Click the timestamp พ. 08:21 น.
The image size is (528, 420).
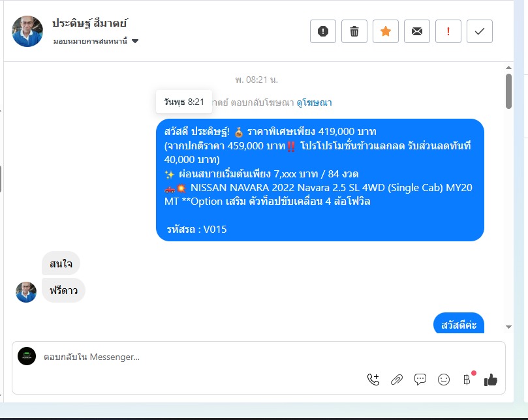(x=256, y=80)
